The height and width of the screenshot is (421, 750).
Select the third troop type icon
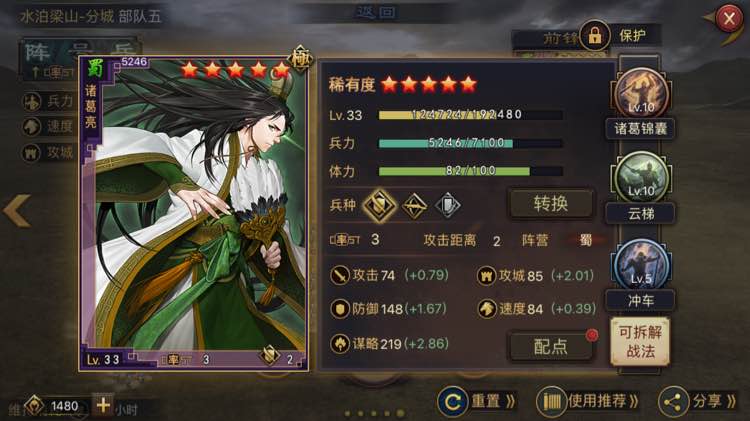pyautogui.click(x=448, y=206)
